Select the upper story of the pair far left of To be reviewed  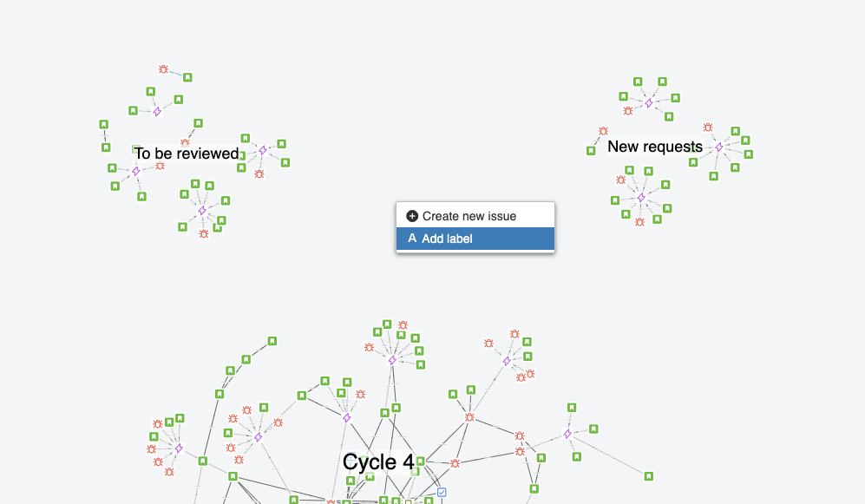tap(104, 125)
